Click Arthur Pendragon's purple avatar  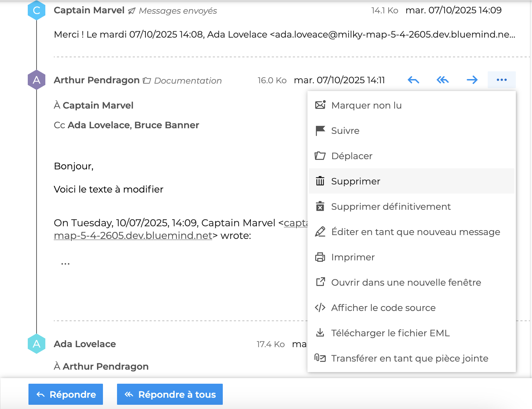point(37,80)
